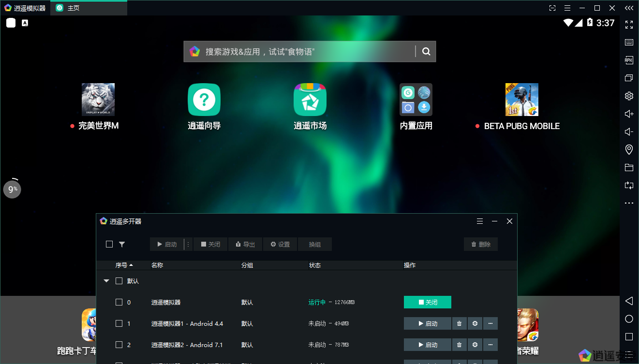Open the shared folder sidebar icon
This screenshot has height=364, width=639.
[x=629, y=168]
